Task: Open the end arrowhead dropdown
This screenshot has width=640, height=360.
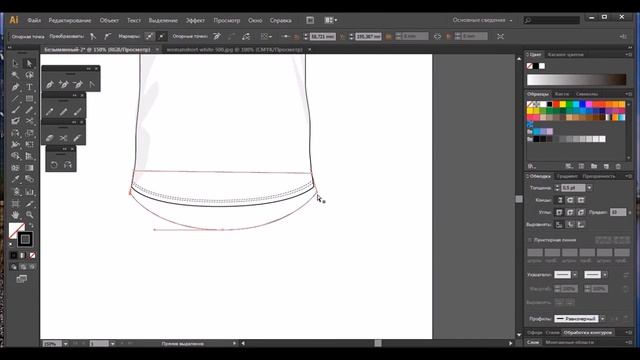Action: (605, 275)
